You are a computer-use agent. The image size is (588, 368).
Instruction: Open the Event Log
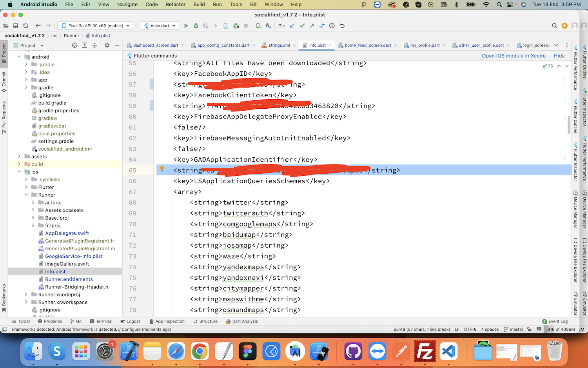555,321
